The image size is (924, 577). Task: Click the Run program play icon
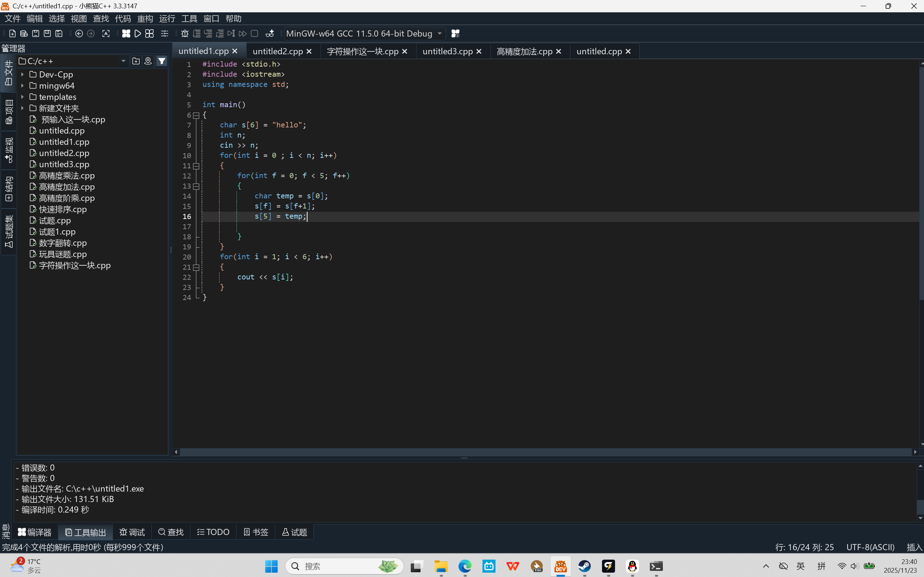click(x=138, y=34)
